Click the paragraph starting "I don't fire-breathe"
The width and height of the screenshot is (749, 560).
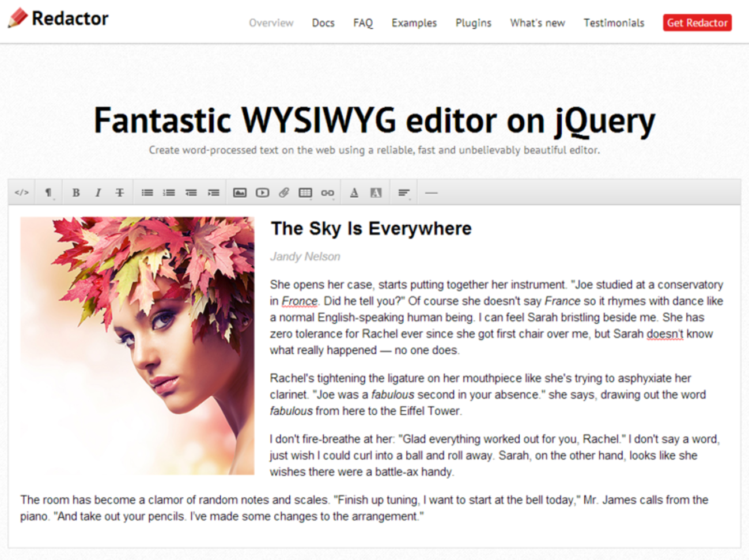[x=494, y=456]
